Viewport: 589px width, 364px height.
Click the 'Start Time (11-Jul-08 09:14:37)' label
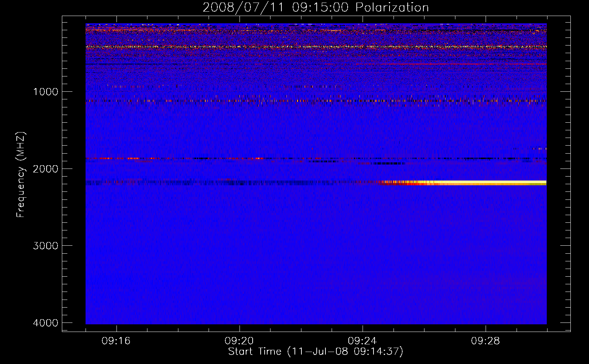[316, 352]
